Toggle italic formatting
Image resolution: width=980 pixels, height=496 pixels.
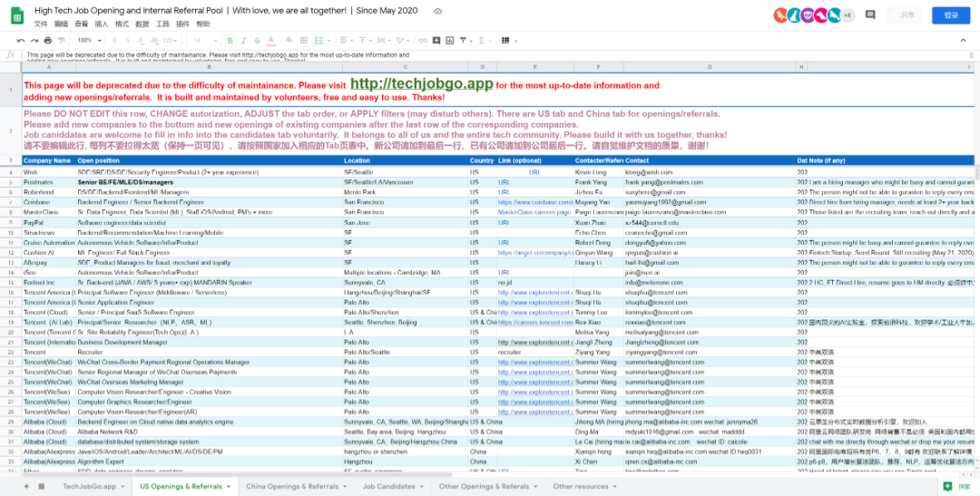tap(244, 41)
